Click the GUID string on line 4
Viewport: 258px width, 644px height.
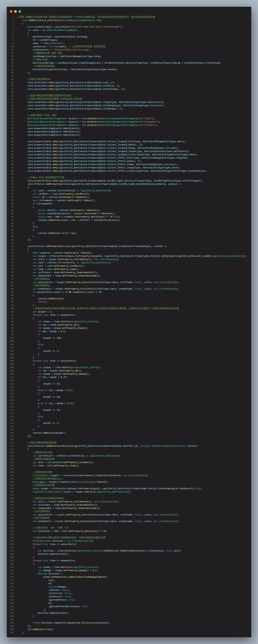pyautogui.click(x=95, y=27)
